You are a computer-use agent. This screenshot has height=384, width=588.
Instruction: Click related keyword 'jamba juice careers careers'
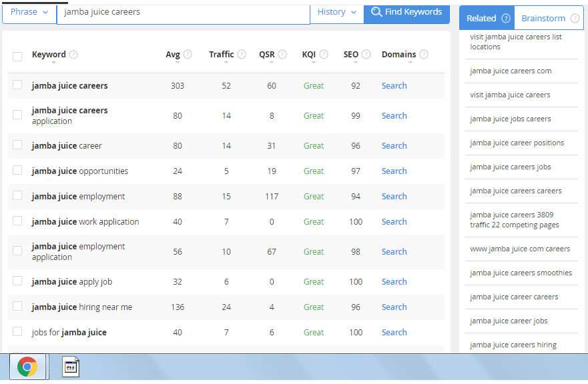(x=516, y=191)
